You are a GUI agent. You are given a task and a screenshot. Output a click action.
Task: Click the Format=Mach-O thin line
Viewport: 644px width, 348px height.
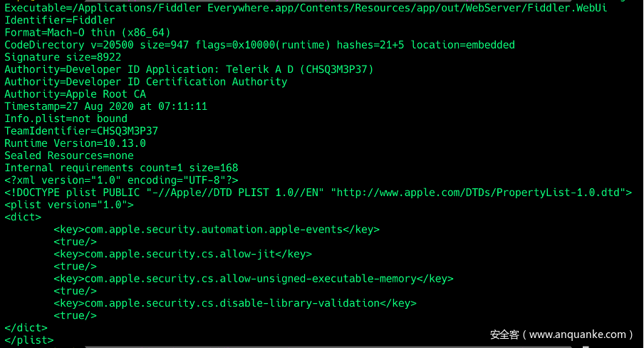(88, 32)
